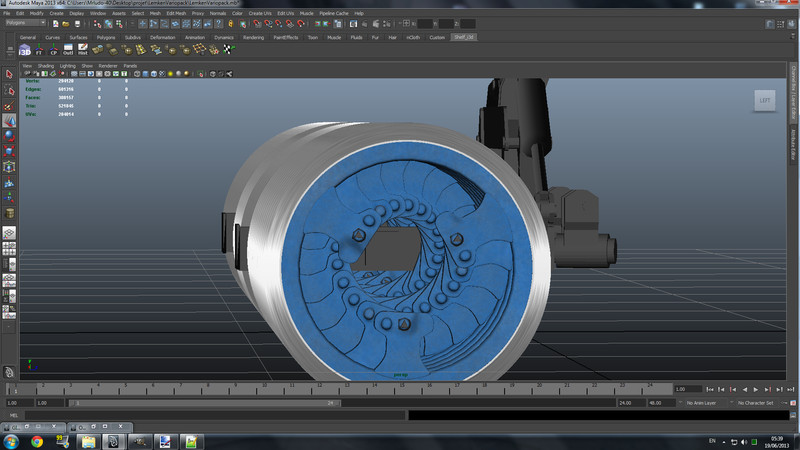Viewport: 800px width, 450px height.
Task: Play animation forwards
Action: coord(756,389)
